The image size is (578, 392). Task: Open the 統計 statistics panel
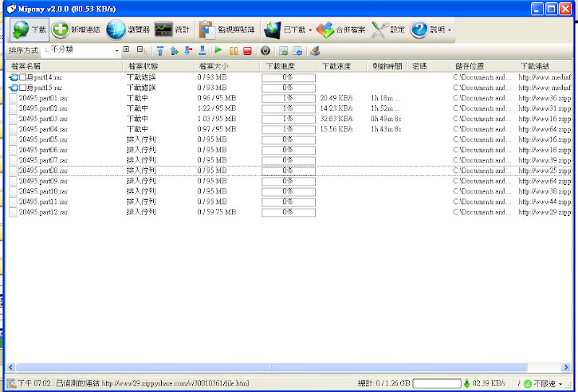[172, 30]
